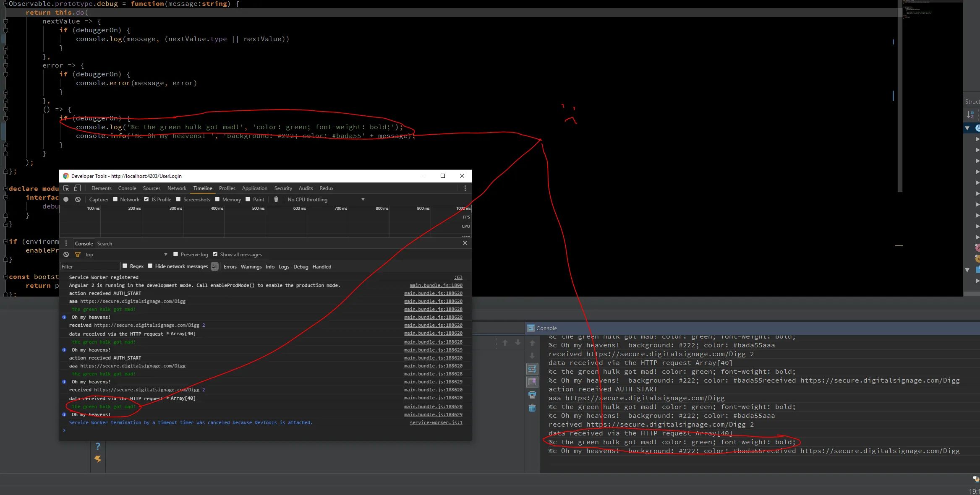
Task: Click the timeline garbage collect trash icon
Action: click(276, 200)
